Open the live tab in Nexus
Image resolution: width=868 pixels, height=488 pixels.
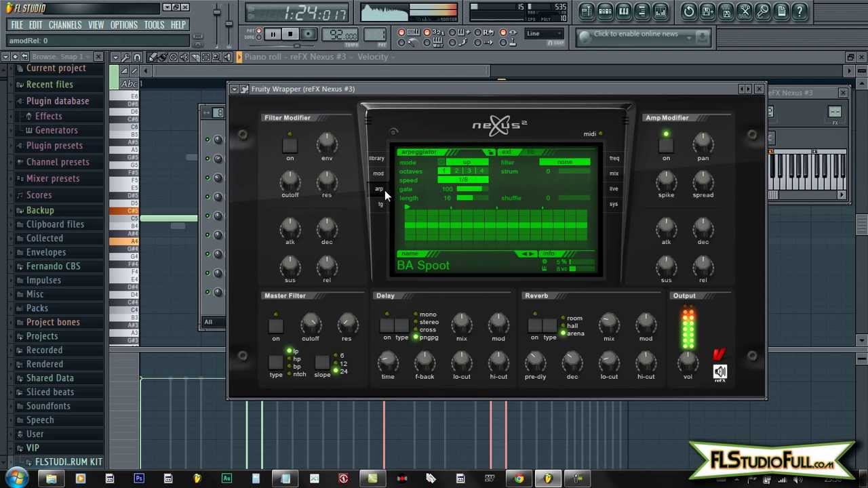coord(614,189)
